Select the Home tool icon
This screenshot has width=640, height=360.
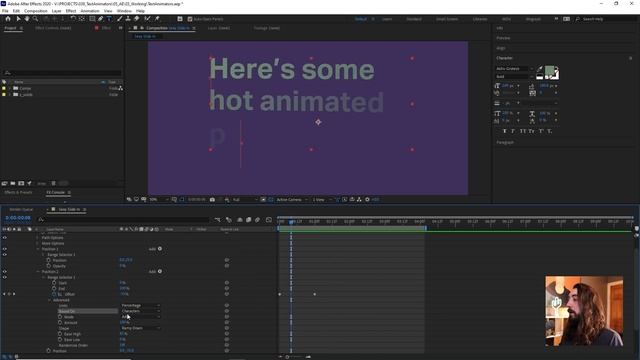tap(8, 19)
